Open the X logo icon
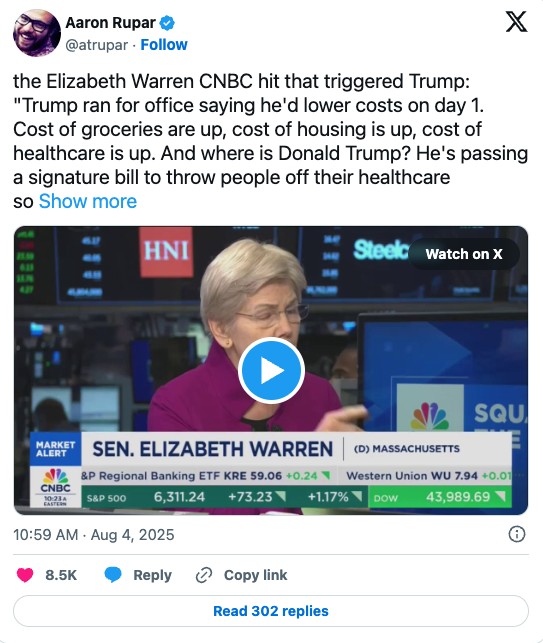 pyautogui.click(x=516, y=22)
